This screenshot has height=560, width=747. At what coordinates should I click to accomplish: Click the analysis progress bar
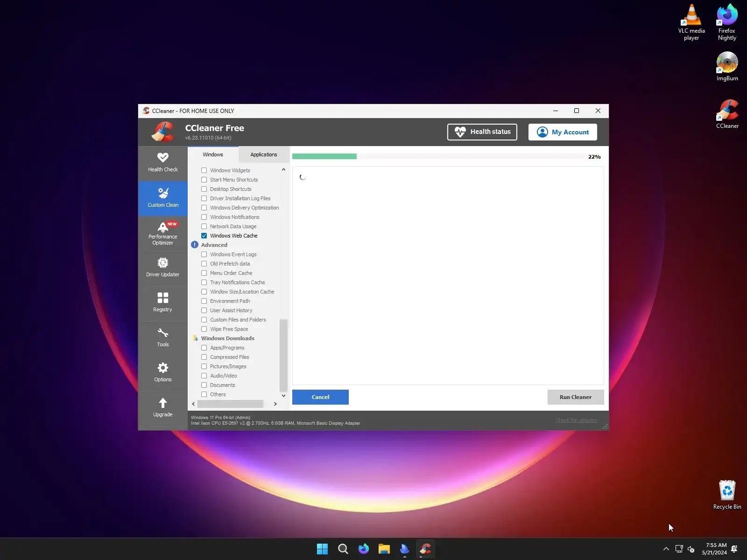pos(439,156)
